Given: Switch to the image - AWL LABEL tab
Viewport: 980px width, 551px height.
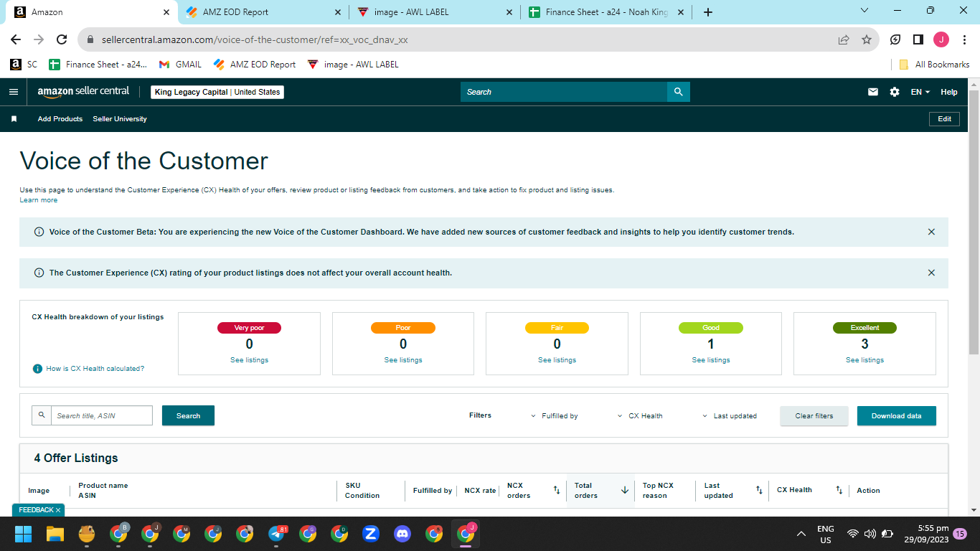Looking at the screenshot, I should [x=435, y=12].
